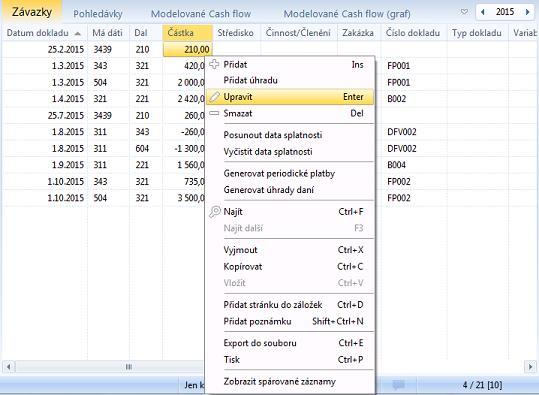Click the Zakázka column header
Viewport: 539px width, 395px height.
[x=359, y=33]
